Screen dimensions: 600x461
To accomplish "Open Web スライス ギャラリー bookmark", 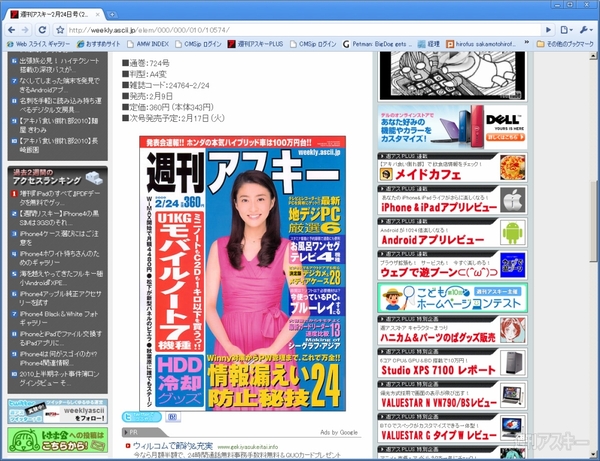I will (x=38, y=44).
